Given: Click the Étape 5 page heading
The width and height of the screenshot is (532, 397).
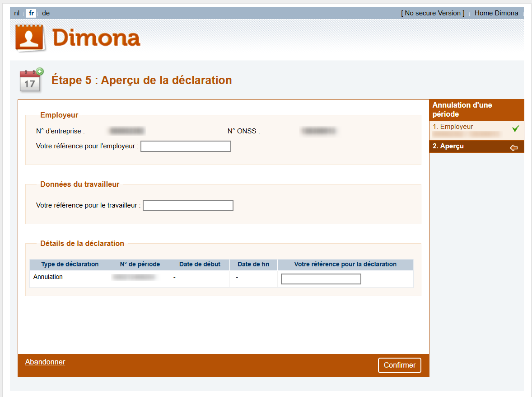Looking at the screenshot, I should (141, 80).
